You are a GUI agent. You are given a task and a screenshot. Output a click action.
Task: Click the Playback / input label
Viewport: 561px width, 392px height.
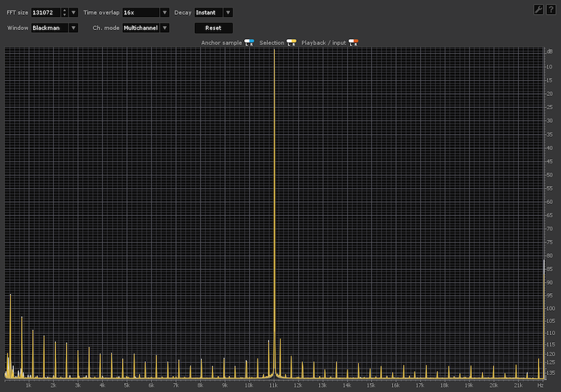click(x=323, y=43)
